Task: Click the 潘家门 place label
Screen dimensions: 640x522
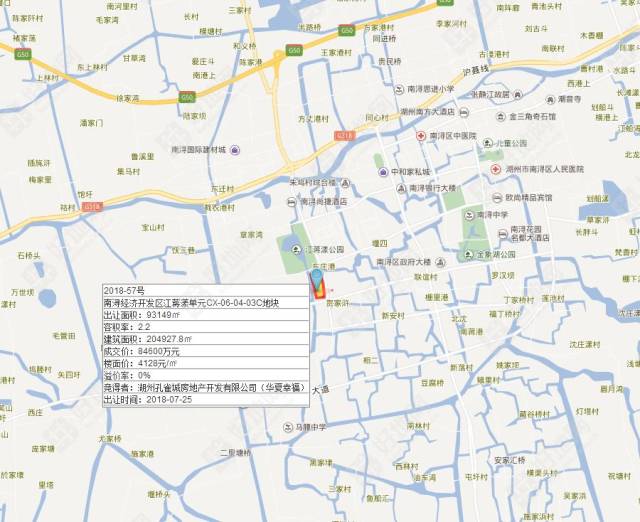Action: pos(92,123)
